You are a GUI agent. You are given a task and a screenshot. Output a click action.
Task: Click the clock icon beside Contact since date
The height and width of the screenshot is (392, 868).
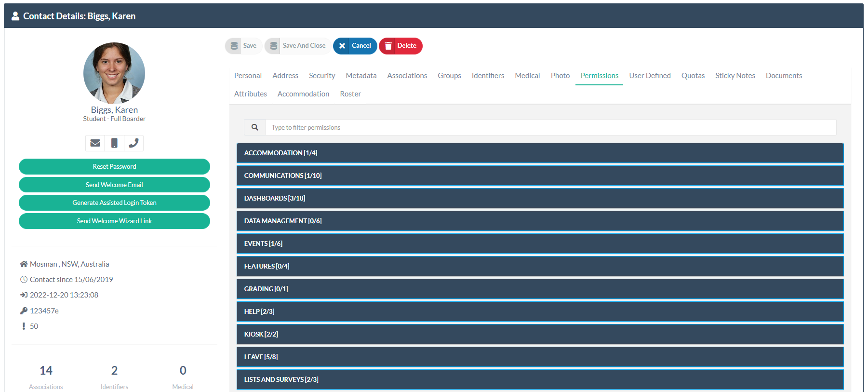coord(24,280)
